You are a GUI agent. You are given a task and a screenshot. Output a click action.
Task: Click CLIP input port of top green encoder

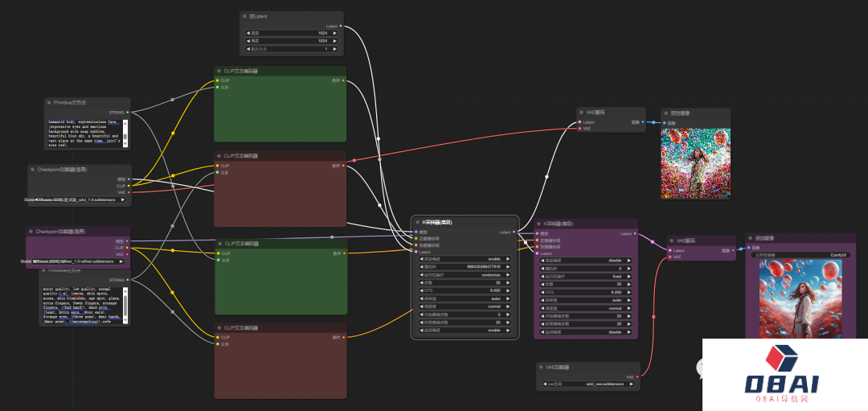tap(218, 81)
